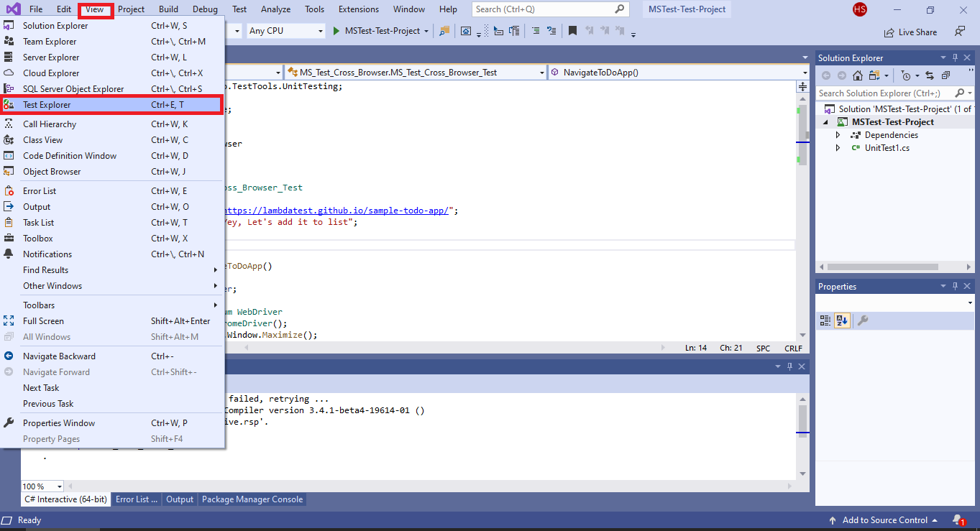
Task: Pin the Solution Explorer panel via pushpin
Action: (x=956, y=57)
